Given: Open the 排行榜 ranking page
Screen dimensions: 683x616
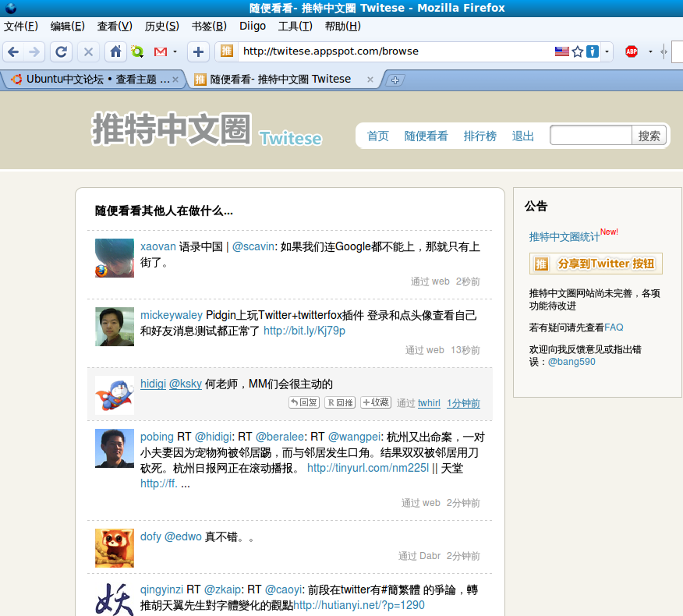Looking at the screenshot, I should click(480, 136).
